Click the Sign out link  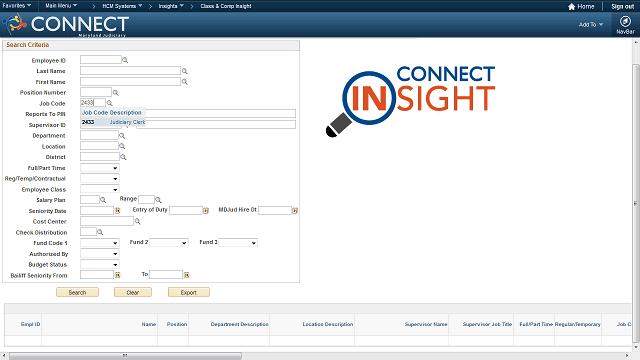pos(622,7)
